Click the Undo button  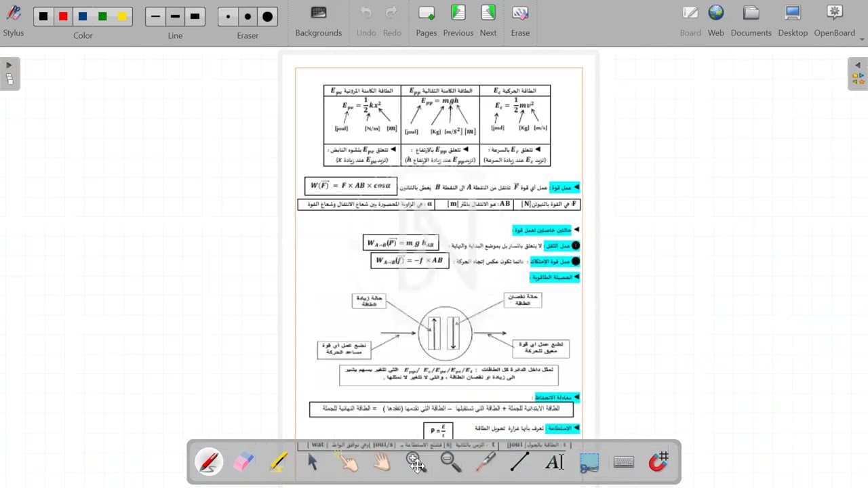pyautogui.click(x=366, y=22)
